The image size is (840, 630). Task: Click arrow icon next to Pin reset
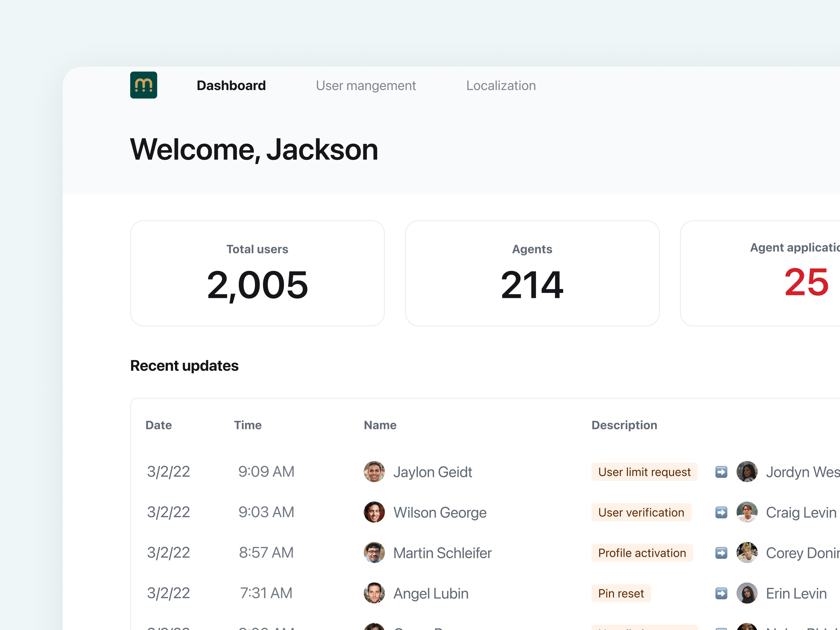721,593
